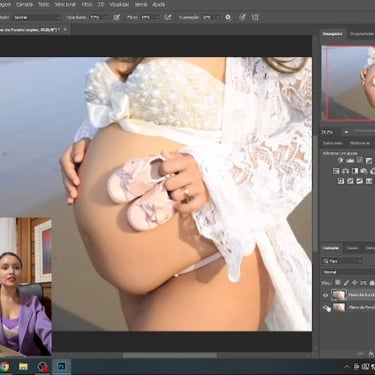The width and height of the screenshot is (375, 375).
Task: Click the Navigator zoom percentage field
Action: 326,132
